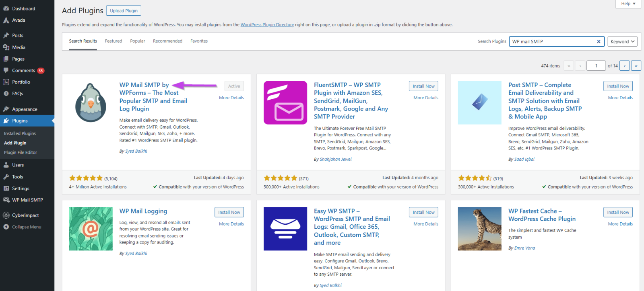Install the Post SMTP plugin
Image resolution: width=644 pixels, height=291 pixels.
point(618,86)
